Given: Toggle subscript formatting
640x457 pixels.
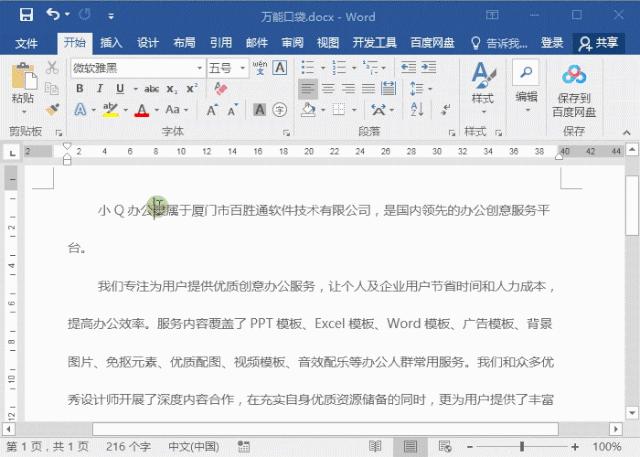Looking at the screenshot, I should tap(172, 89).
